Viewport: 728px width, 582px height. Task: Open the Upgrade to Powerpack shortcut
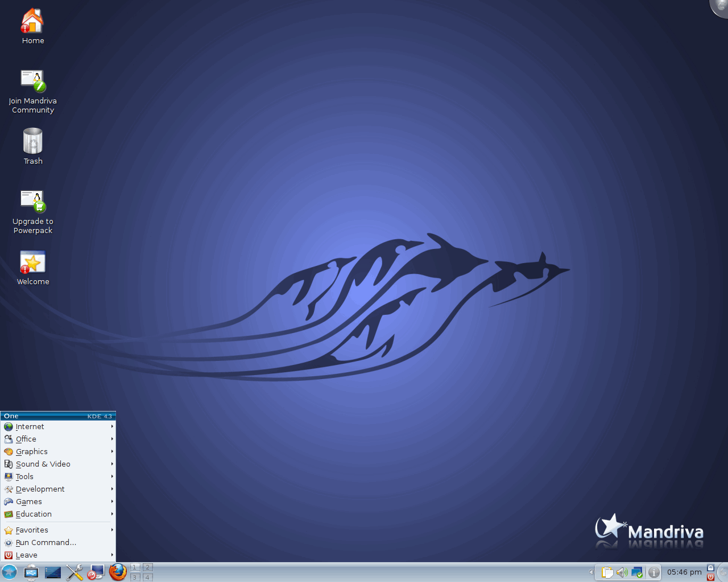pos(32,212)
